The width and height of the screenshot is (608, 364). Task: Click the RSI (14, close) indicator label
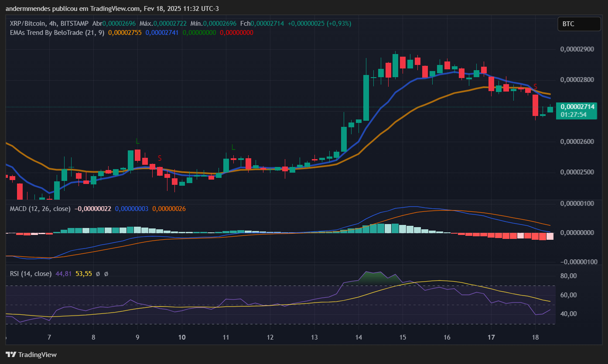(x=31, y=274)
